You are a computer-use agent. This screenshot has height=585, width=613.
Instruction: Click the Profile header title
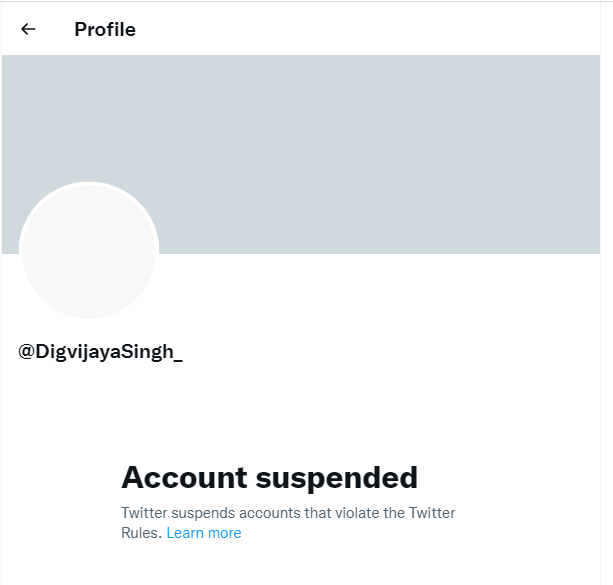105,29
